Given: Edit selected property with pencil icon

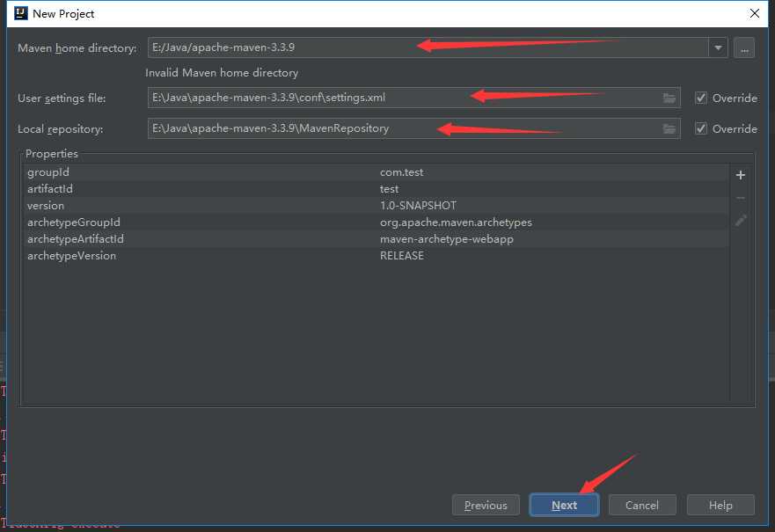Looking at the screenshot, I should 741,221.
